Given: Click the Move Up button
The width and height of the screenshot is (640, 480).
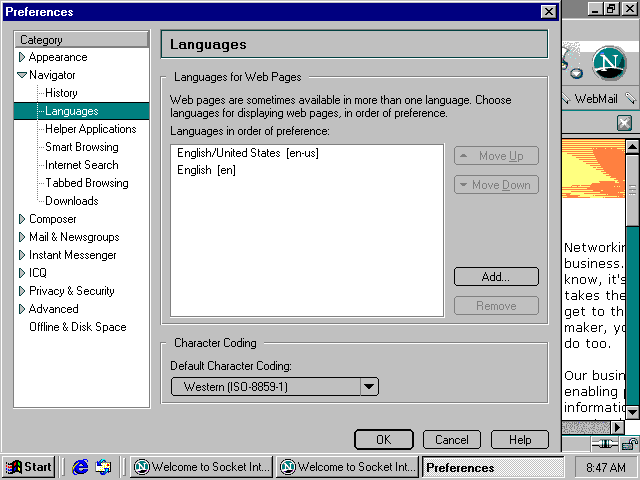Looking at the screenshot, I should (x=496, y=156).
